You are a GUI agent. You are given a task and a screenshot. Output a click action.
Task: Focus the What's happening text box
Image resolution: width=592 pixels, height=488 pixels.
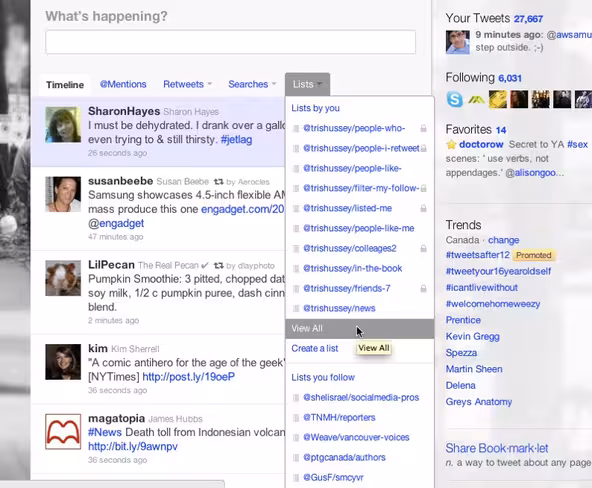tap(231, 42)
